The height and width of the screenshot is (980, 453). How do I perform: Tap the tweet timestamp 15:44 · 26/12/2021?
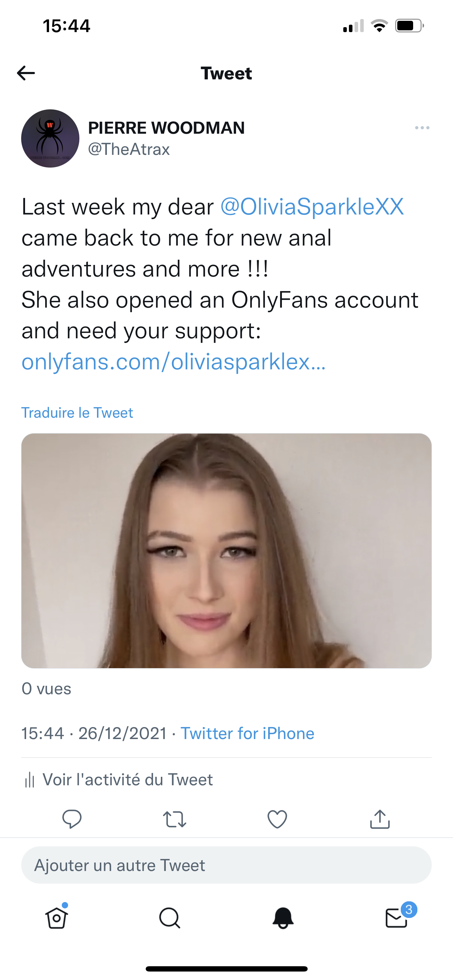coord(94,733)
